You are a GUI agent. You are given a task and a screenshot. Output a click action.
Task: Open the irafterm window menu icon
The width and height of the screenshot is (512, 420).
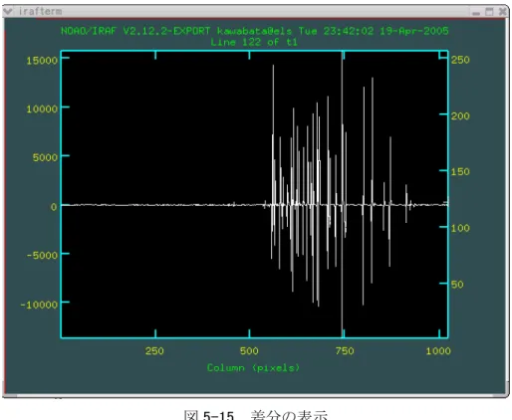pyautogui.click(x=8, y=12)
